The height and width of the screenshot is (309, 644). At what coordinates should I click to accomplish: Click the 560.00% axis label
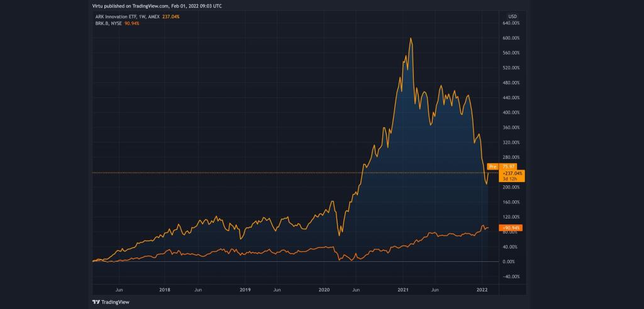tap(512, 53)
